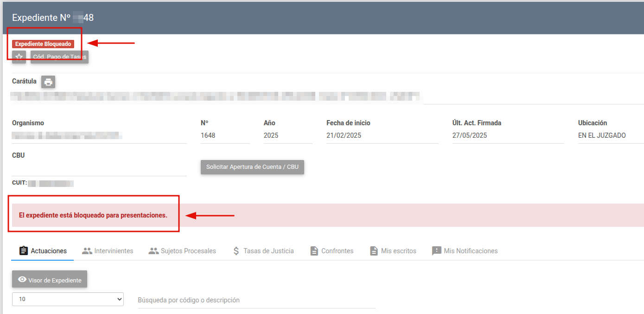Screen dimensions: 644x314
Task: Click the Organismo label
Action: pos(28,123)
